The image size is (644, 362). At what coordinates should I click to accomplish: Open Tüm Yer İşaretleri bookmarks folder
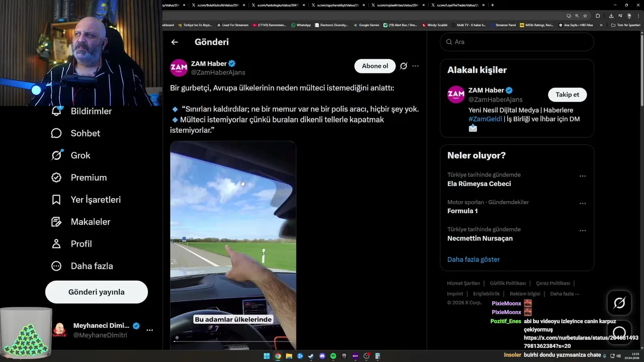click(626, 25)
